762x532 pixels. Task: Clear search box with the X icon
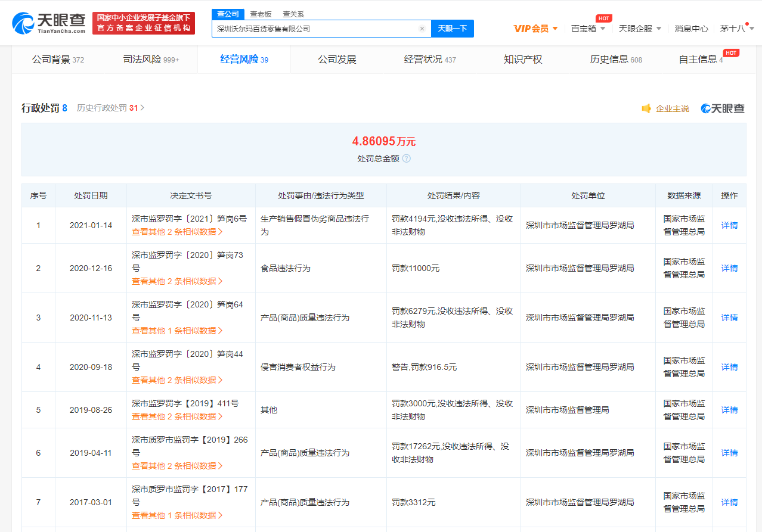coord(422,29)
